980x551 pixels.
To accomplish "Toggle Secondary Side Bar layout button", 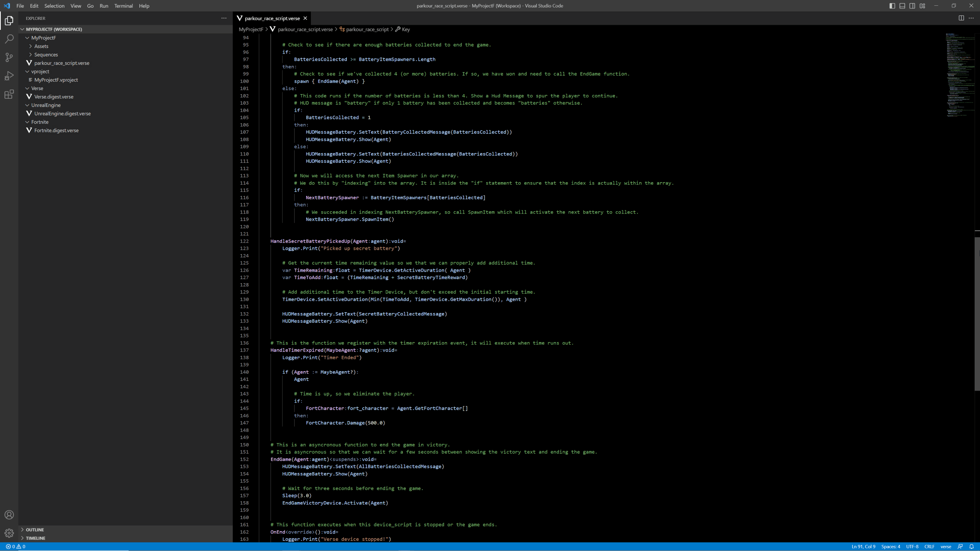I will 912,6.
